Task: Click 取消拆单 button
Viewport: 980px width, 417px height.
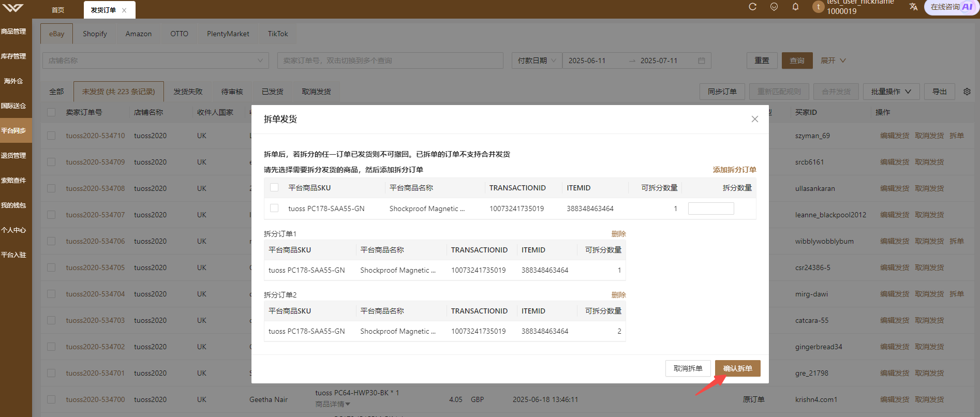Action: [688, 368]
